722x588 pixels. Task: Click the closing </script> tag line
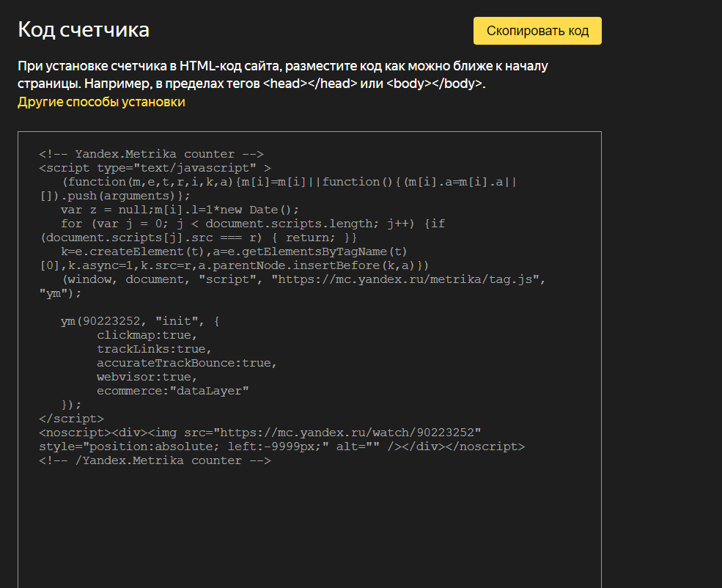(71, 419)
